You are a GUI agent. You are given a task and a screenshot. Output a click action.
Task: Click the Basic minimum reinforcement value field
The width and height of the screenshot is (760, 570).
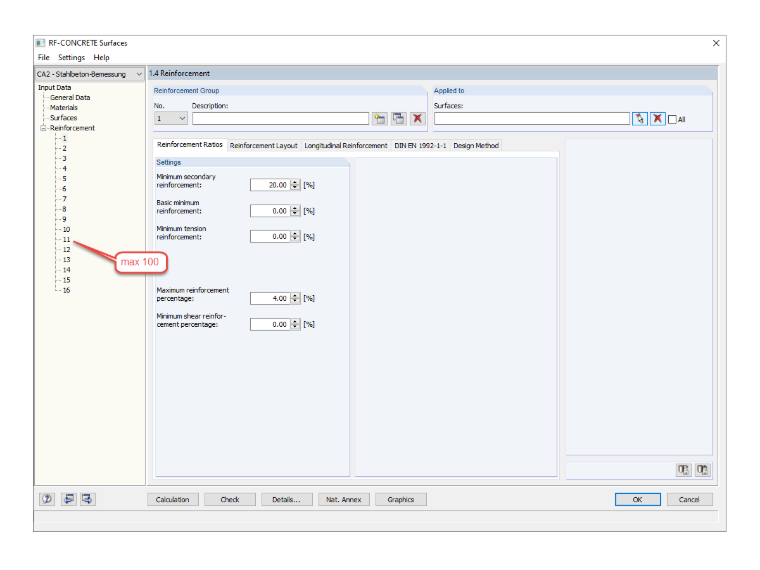pyautogui.click(x=270, y=211)
